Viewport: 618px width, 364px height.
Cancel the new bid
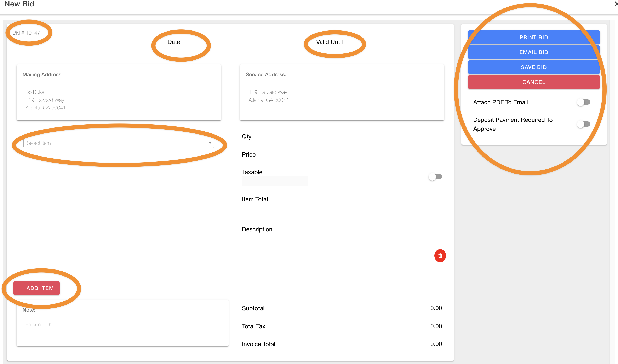534,82
